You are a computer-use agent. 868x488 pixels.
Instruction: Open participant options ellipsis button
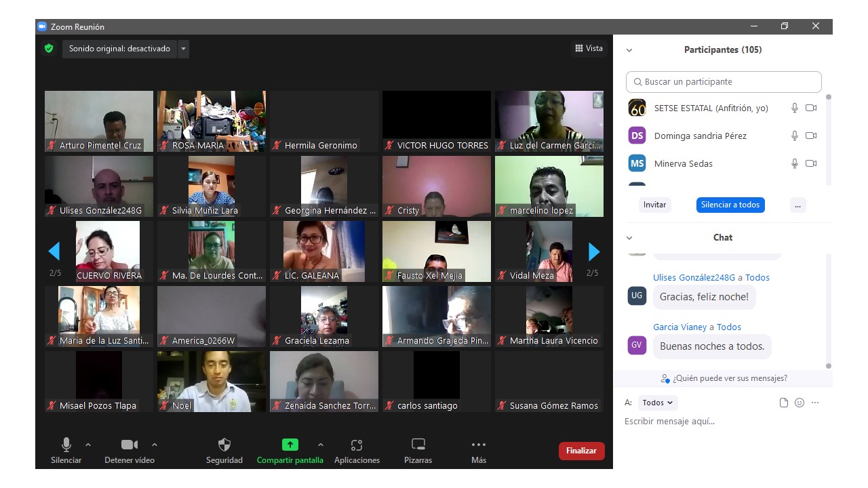(x=798, y=205)
